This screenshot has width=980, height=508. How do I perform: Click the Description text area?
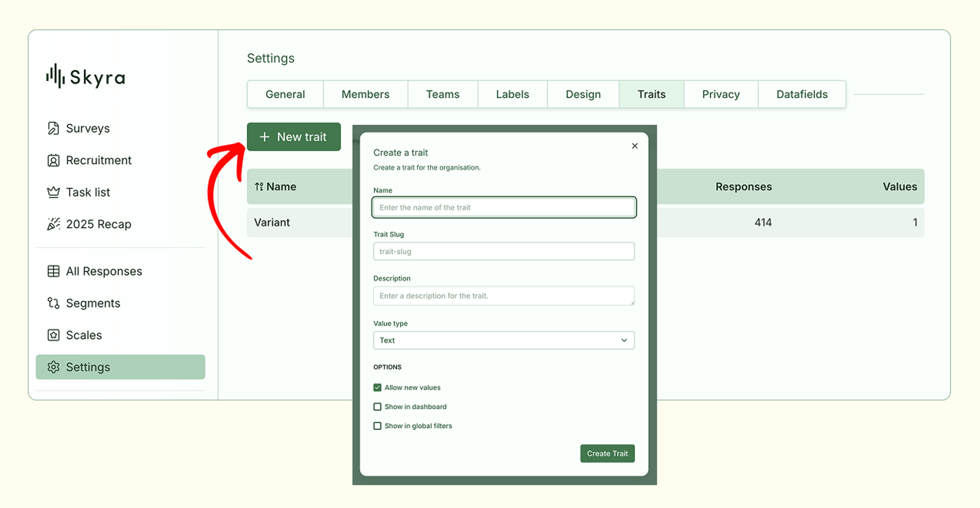[x=504, y=296]
